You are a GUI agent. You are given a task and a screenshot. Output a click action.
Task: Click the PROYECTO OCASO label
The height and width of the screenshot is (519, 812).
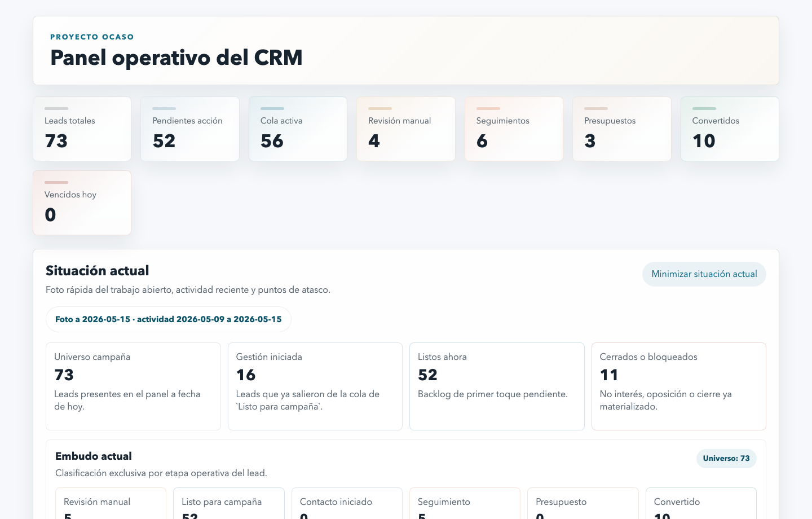tap(92, 37)
